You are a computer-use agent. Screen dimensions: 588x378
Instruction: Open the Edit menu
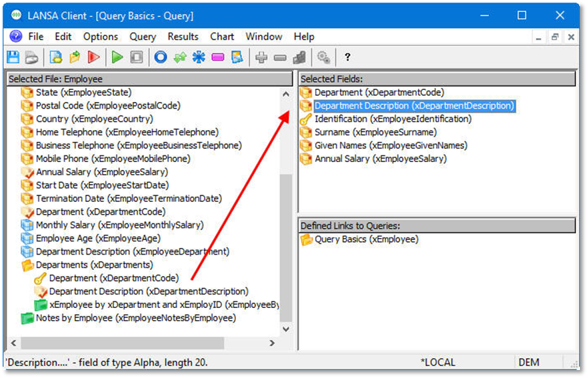tap(63, 37)
